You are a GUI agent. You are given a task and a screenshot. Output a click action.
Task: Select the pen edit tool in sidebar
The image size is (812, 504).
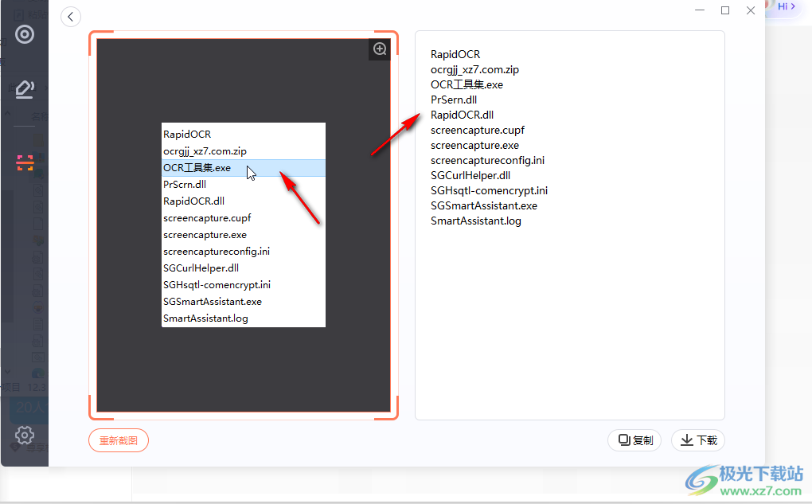click(x=25, y=89)
